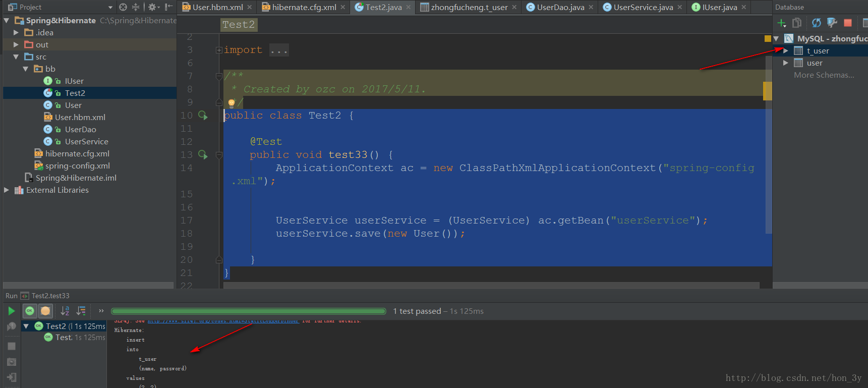Viewport: 868px width, 388px height.
Task: Click More Schemas... link
Action: [x=824, y=75]
